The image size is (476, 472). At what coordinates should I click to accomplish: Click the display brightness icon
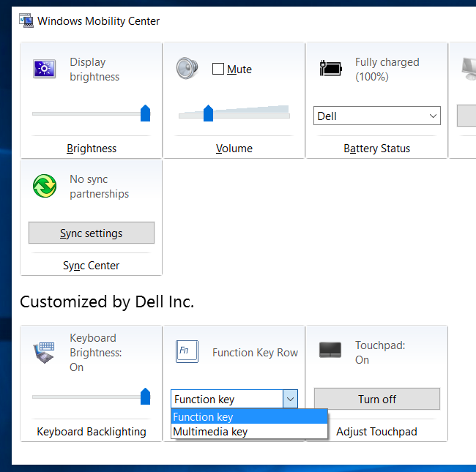44,70
